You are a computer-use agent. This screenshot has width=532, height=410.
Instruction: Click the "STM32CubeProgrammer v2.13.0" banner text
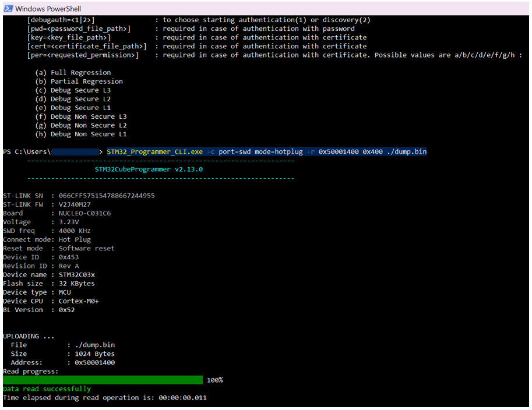point(149,169)
